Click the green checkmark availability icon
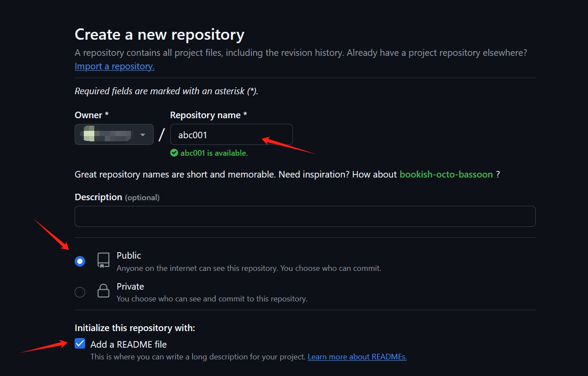The width and height of the screenshot is (588, 376). point(174,153)
